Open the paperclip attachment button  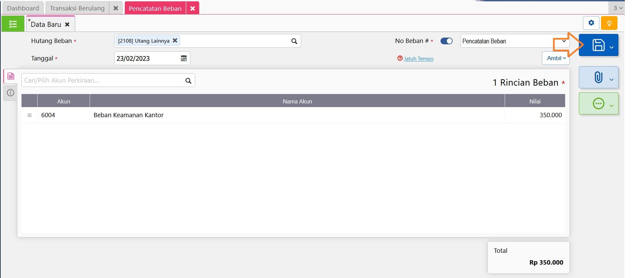pyautogui.click(x=598, y=77)
